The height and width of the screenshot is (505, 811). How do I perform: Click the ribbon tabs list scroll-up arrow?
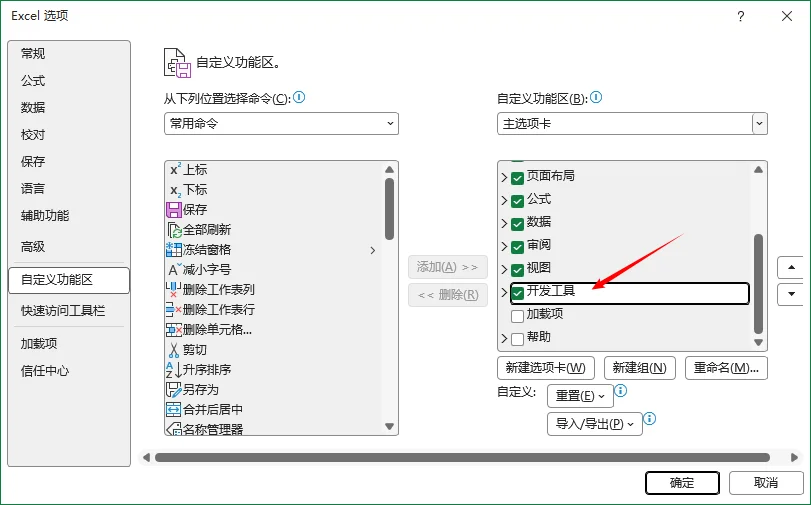click(758, 170)
